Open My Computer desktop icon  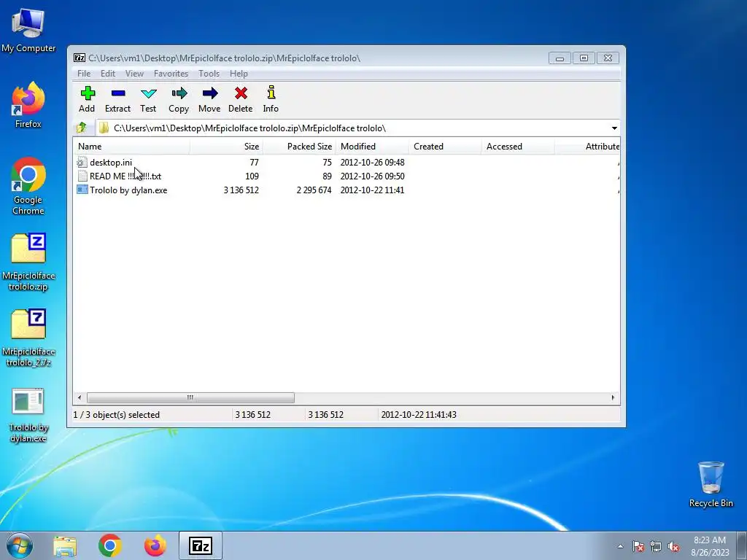tap(28, 30)
